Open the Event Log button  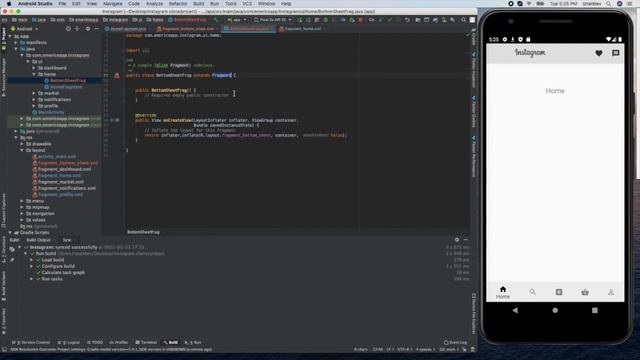pyautogui.click(x=456, y=342)
